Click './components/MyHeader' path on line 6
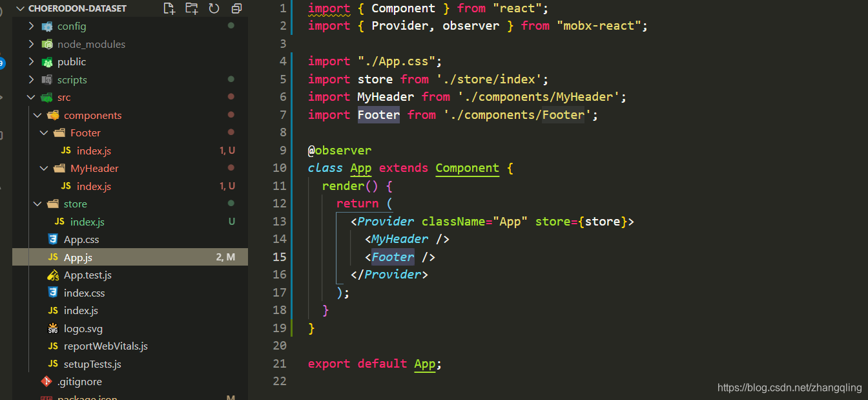Image resolution: width=868 pixels, height=400 pixels. 539,96
